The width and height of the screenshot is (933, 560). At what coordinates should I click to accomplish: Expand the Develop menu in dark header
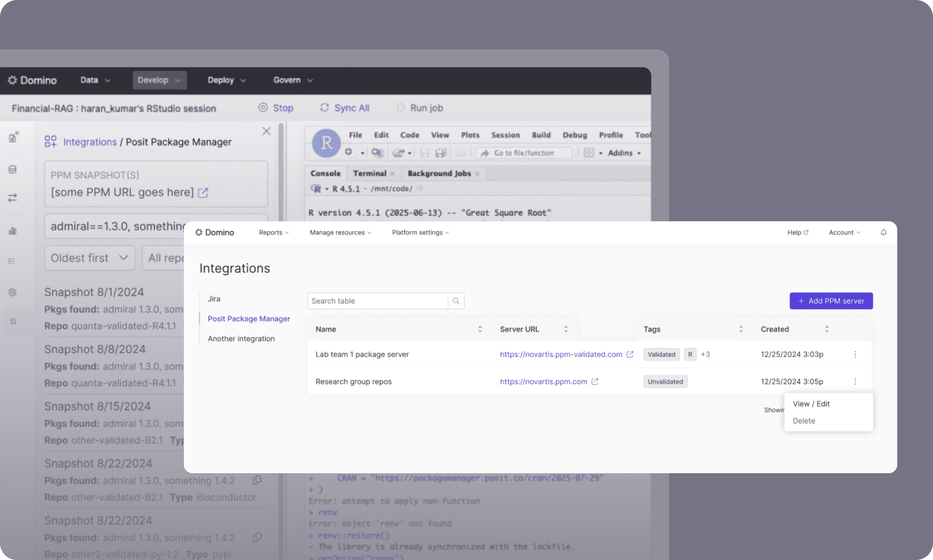point(159,81)
